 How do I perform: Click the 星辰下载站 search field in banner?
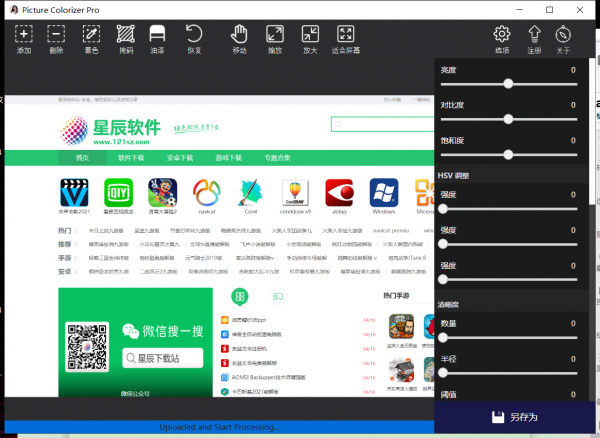point(163,358)
